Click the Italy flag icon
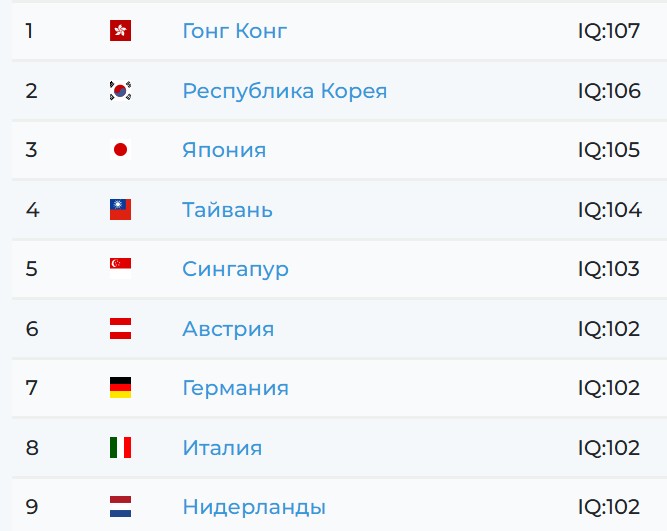This screenshot has height=531, width=667. (120, 448)
